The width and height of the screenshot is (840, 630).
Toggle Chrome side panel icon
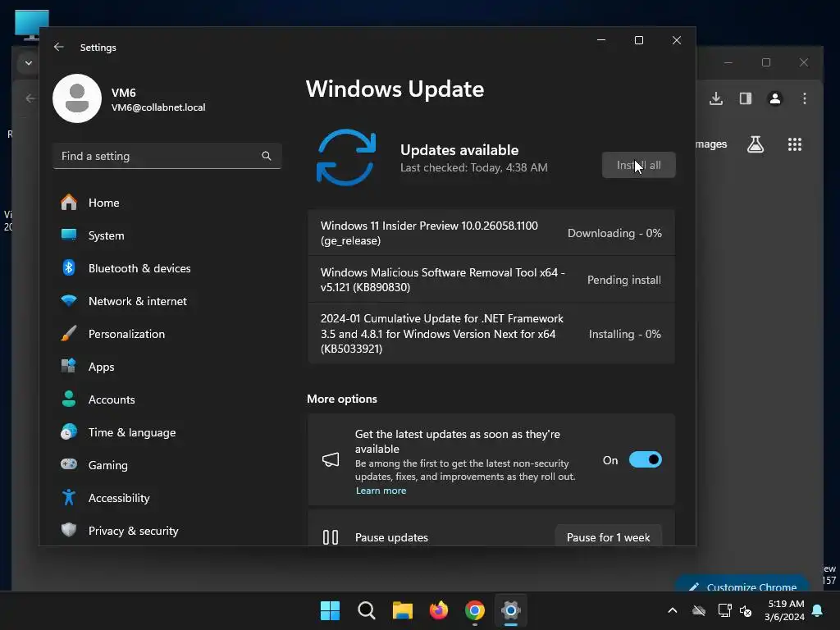point(745,98)
